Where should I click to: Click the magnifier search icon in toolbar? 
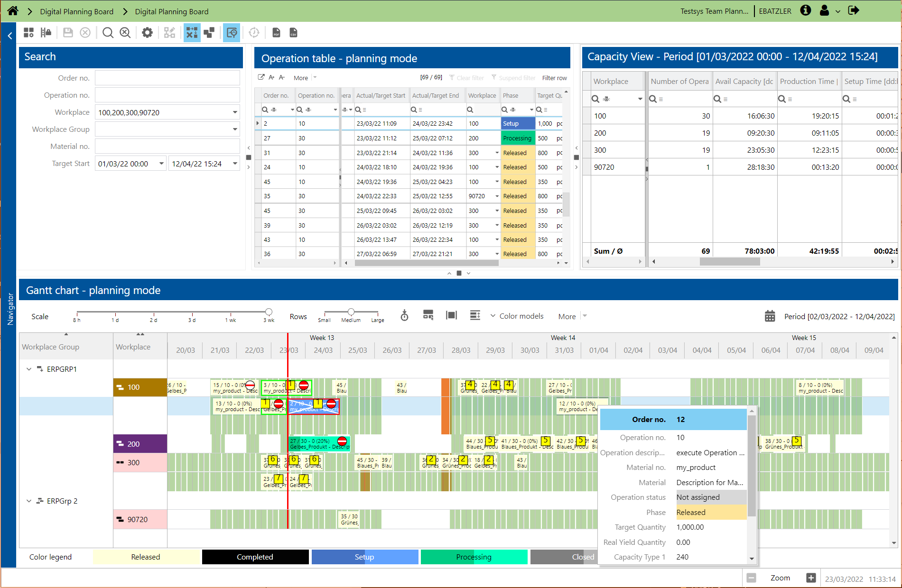tap(108, 33)
